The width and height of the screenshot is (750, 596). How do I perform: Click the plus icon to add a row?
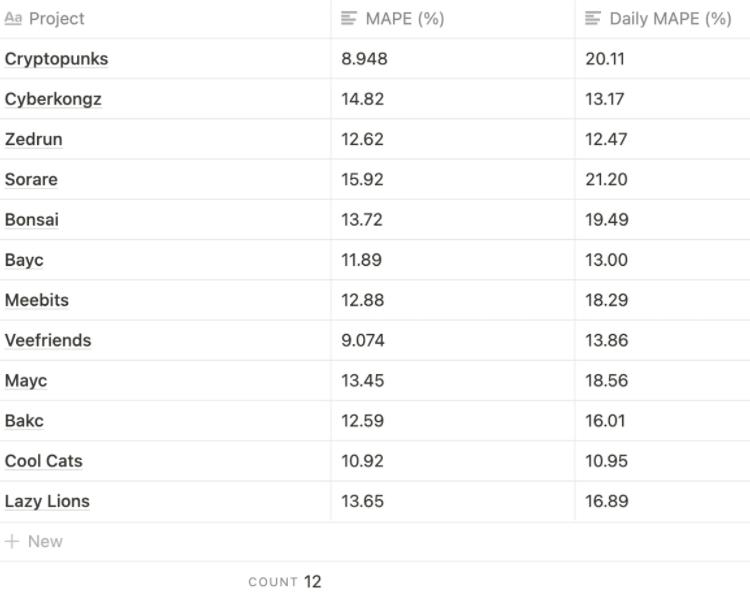click(12, 541)
